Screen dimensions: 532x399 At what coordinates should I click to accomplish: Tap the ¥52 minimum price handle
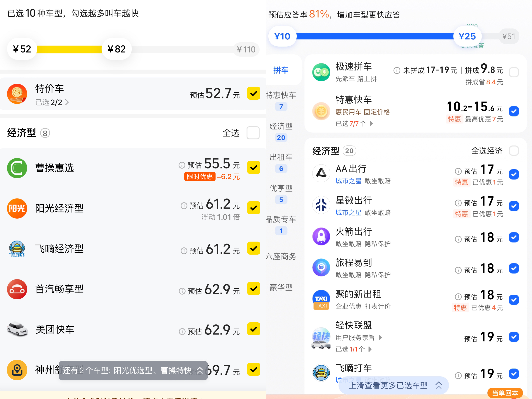[x=22, y=49]
